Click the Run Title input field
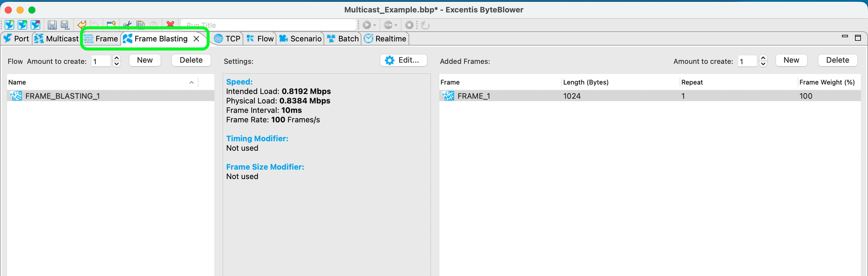Viewport: 868px width, 276px height. [269, 25]
